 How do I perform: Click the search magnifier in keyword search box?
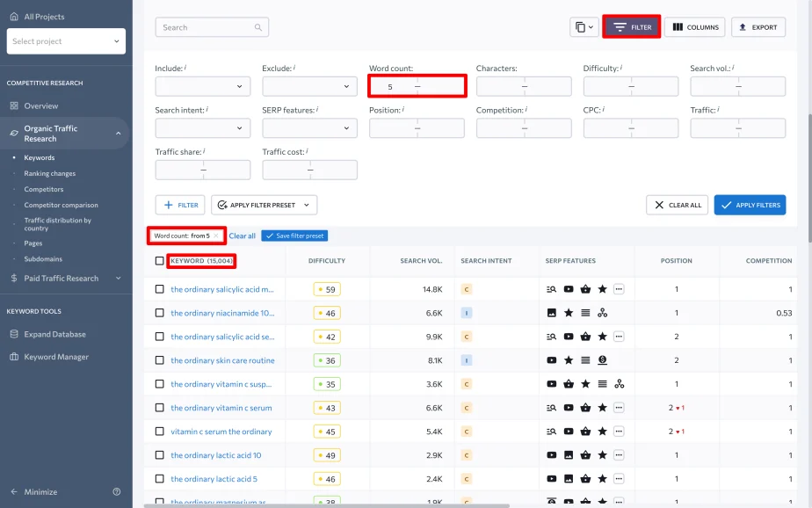(x=258, y=27)
